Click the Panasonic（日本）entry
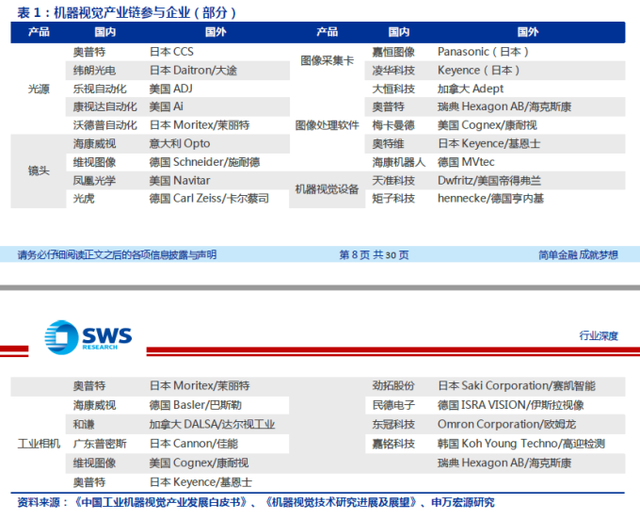The image size is (640, 520). (484, 51)
